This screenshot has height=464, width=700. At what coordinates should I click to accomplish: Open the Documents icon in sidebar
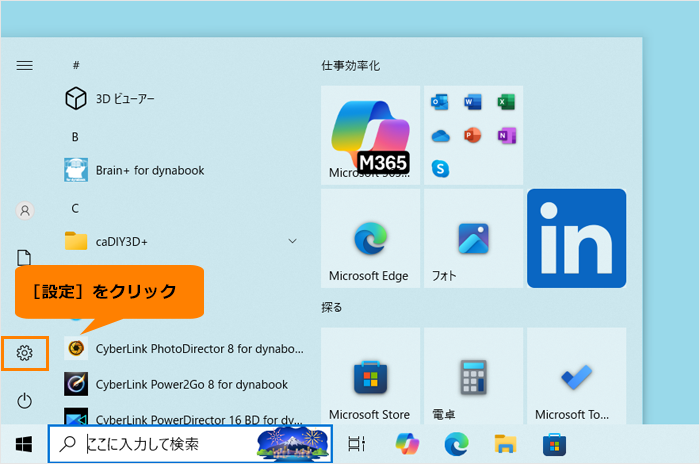pos(24,258)
